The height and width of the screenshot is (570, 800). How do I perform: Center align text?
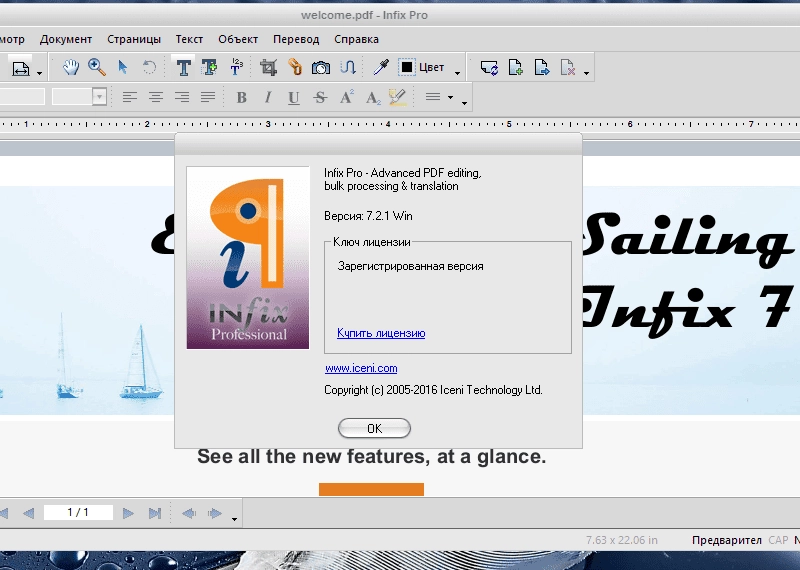156,97
